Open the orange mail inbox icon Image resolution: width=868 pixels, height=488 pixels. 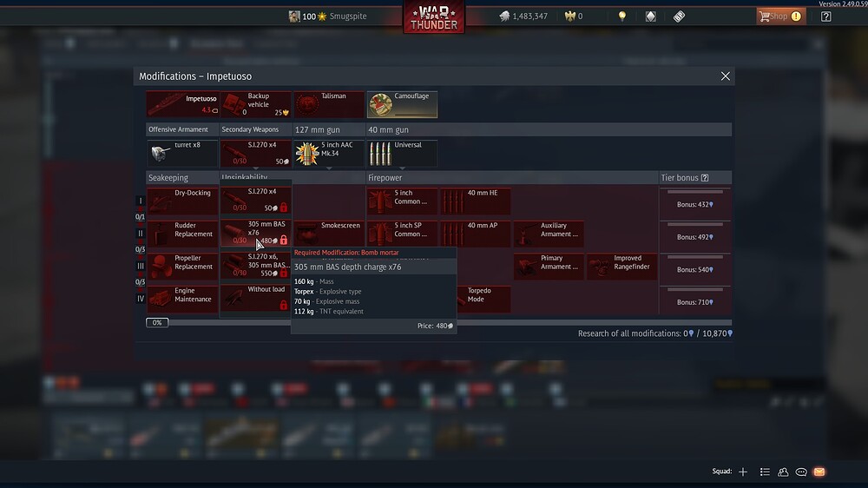click(819, 472)
